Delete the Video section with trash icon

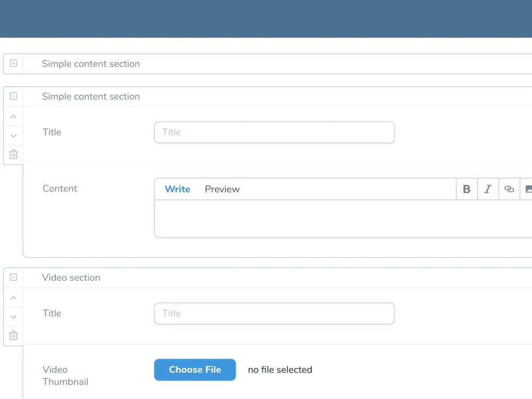pos(13,335)
